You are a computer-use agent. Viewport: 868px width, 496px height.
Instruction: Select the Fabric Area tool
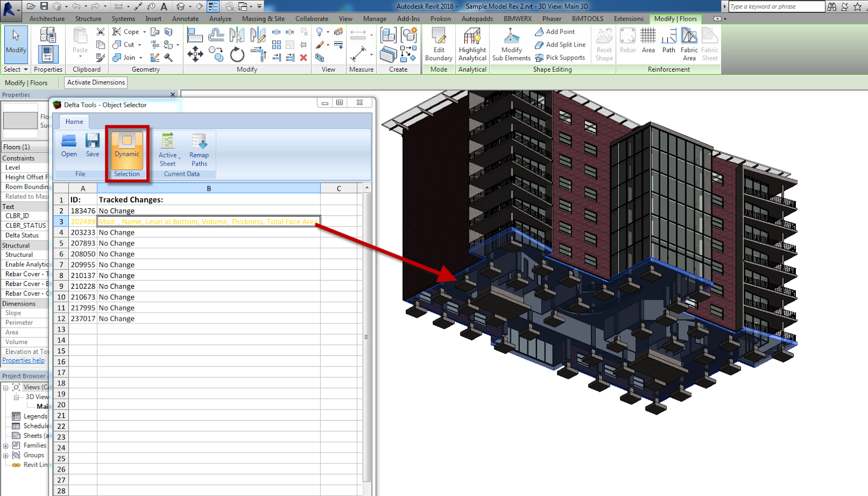tap(689, 43)
